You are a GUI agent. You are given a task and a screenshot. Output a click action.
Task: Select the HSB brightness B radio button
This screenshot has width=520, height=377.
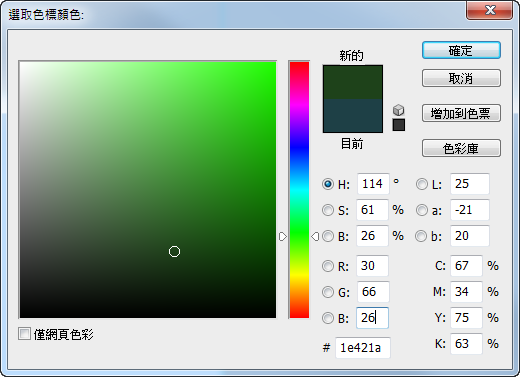328,236
